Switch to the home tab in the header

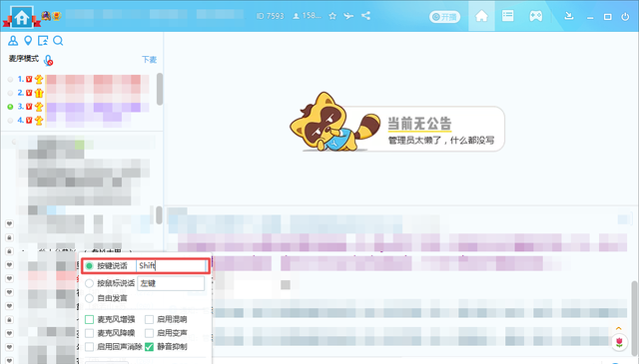(481, 16)
